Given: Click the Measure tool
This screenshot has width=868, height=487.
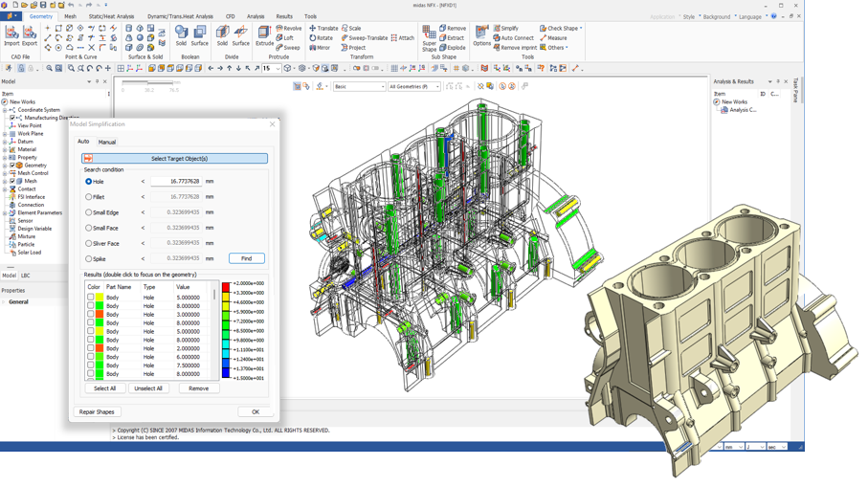Looking at the screenshot, I should tap(553, 37).
